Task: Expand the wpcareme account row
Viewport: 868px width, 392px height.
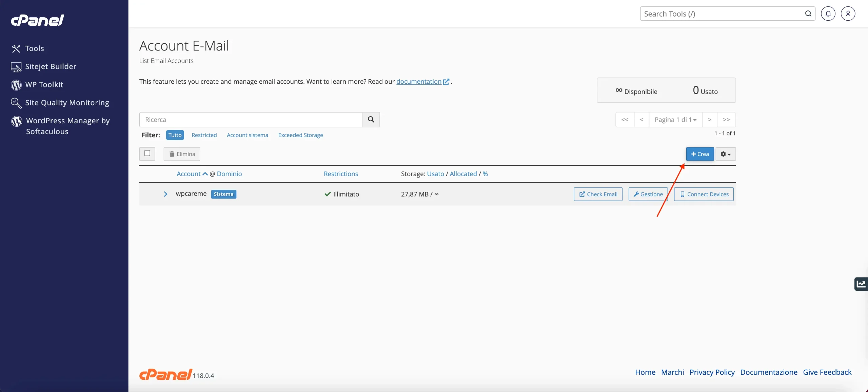Action: click(165, 194)
